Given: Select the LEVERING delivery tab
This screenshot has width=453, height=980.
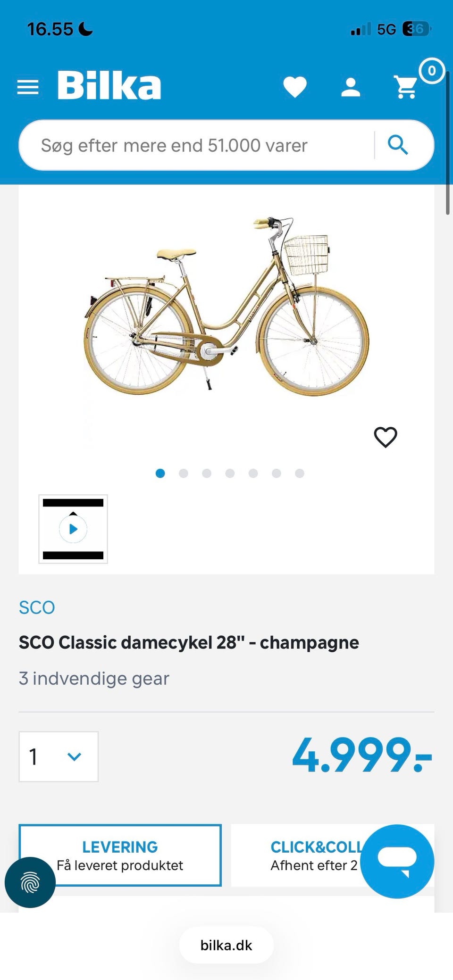Looking at the screenshot, I should [120, 855].
